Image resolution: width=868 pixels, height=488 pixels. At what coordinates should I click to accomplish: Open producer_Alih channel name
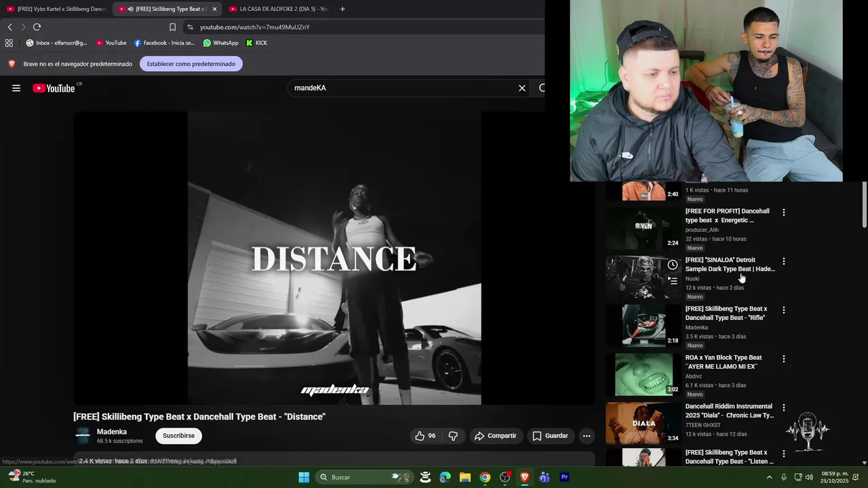(x=702, y=230)
